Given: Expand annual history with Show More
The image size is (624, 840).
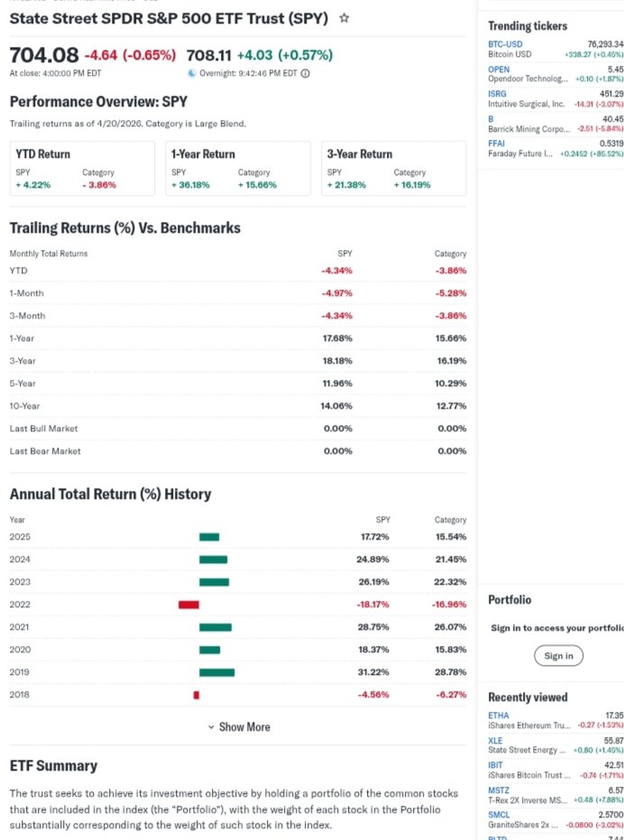Looking at the screenshot, I should pos(243,726).
